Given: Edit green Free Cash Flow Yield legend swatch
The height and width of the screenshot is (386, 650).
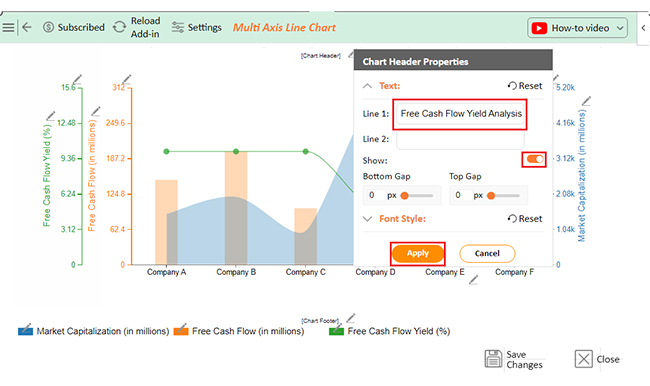Looking at the screenshot, I should coord(336,330).
